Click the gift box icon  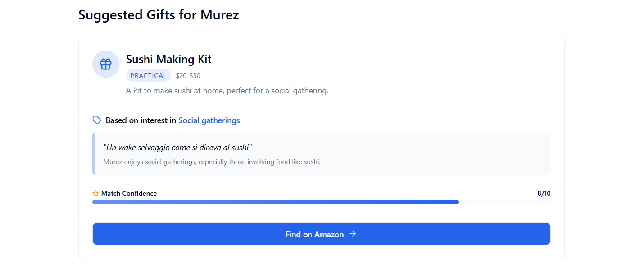click(x=106, y=64)
